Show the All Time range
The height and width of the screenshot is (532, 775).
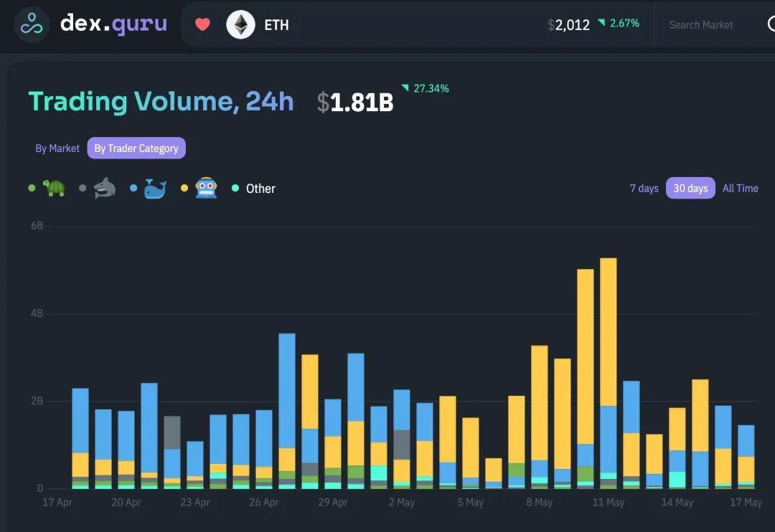[x=740, y=188]
